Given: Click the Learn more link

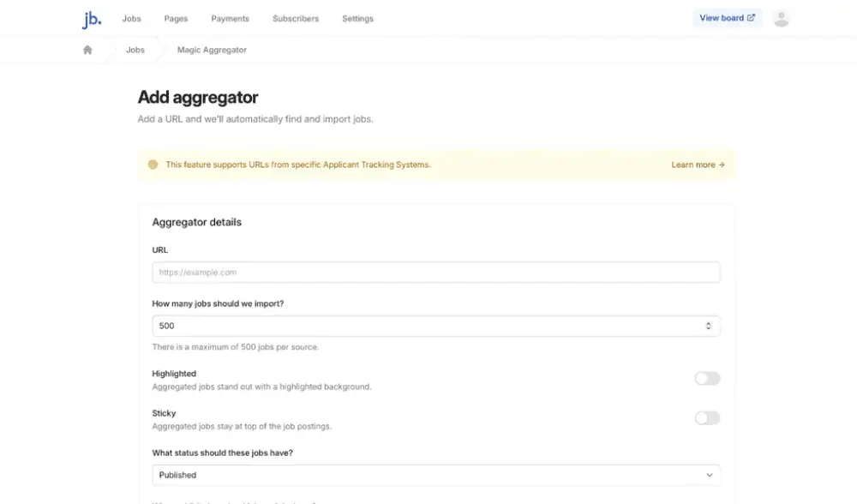Looking at the screenshot, I should click(698, 165).
